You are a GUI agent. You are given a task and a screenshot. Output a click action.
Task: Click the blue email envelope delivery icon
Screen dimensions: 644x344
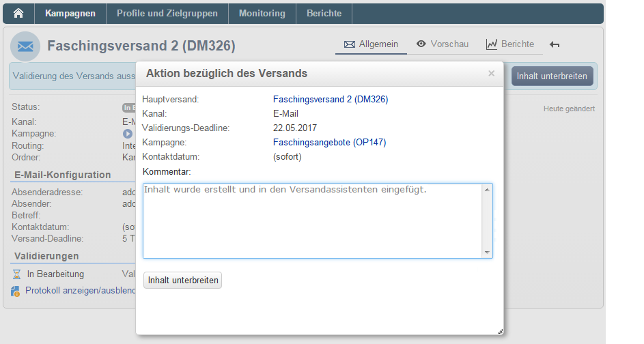tap(25, 46)
